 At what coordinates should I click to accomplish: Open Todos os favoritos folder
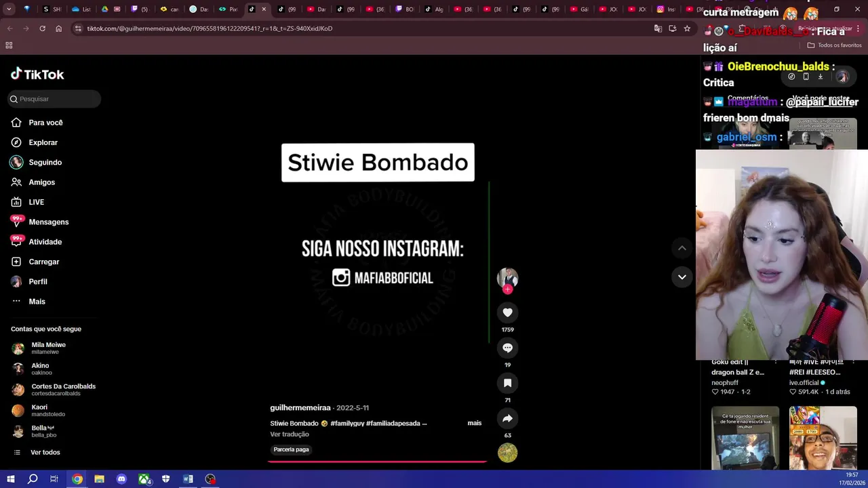click(834, 45)
